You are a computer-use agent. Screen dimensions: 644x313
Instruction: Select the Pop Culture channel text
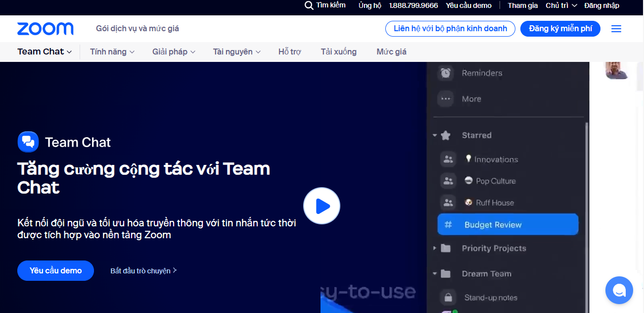point(496,181)
